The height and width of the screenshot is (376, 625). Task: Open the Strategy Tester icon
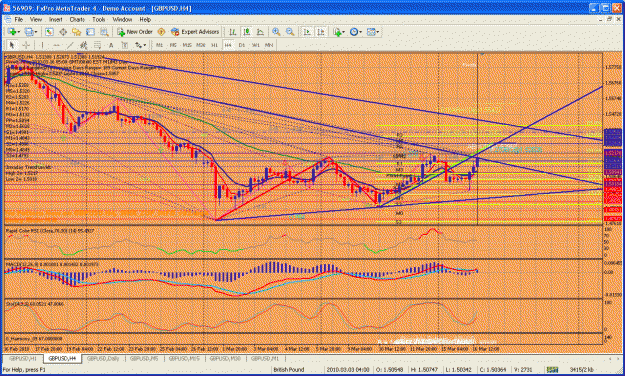point(104,32)
